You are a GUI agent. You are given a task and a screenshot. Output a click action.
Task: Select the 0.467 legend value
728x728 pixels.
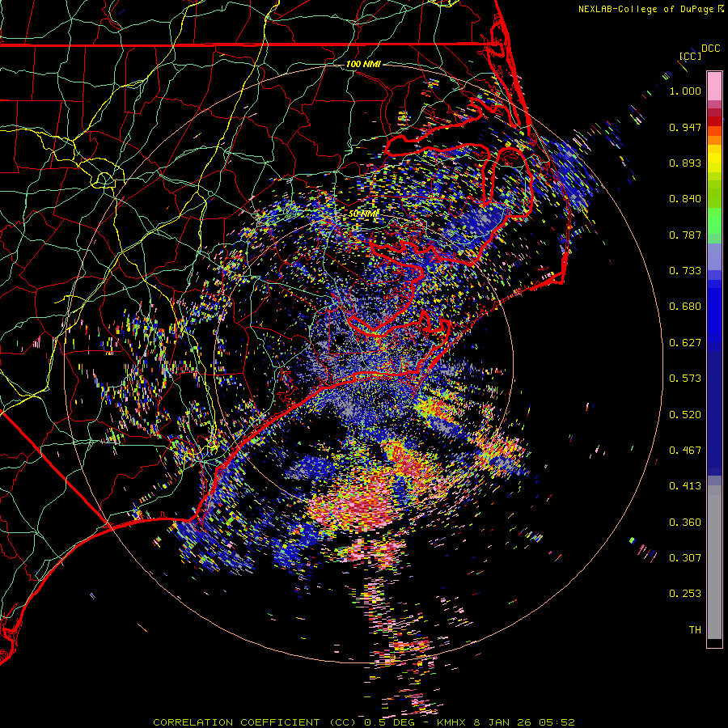685,451
